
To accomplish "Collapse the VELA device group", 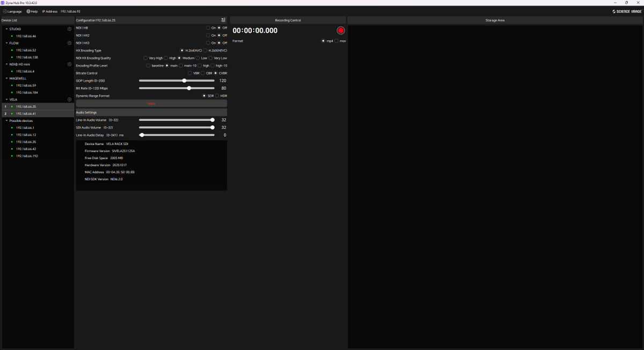I will click(7, 99).
